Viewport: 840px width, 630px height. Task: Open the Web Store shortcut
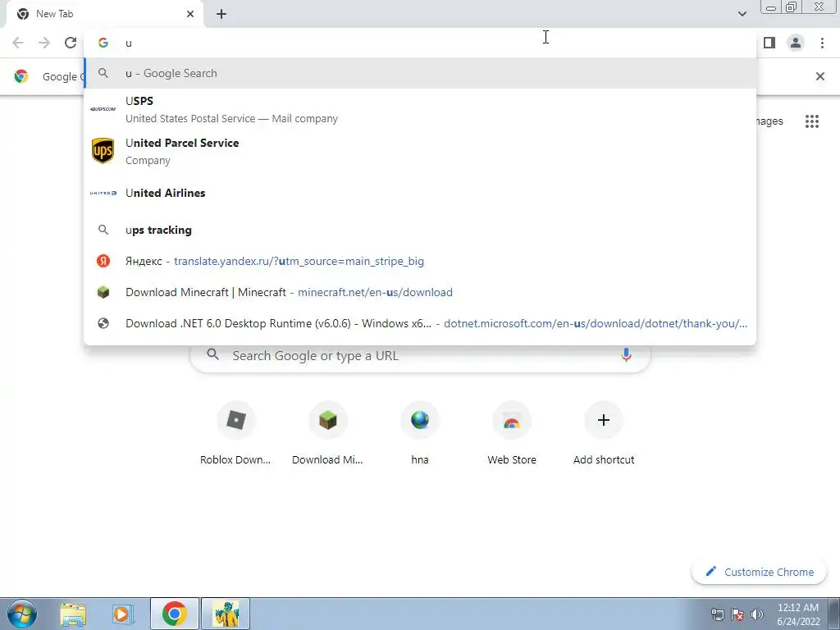click(x=512, y=433)
